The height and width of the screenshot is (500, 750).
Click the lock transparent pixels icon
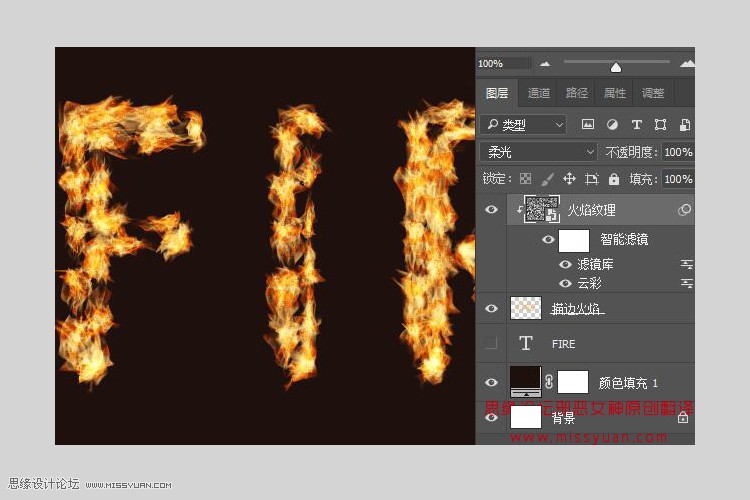click(x=525, y=179)
